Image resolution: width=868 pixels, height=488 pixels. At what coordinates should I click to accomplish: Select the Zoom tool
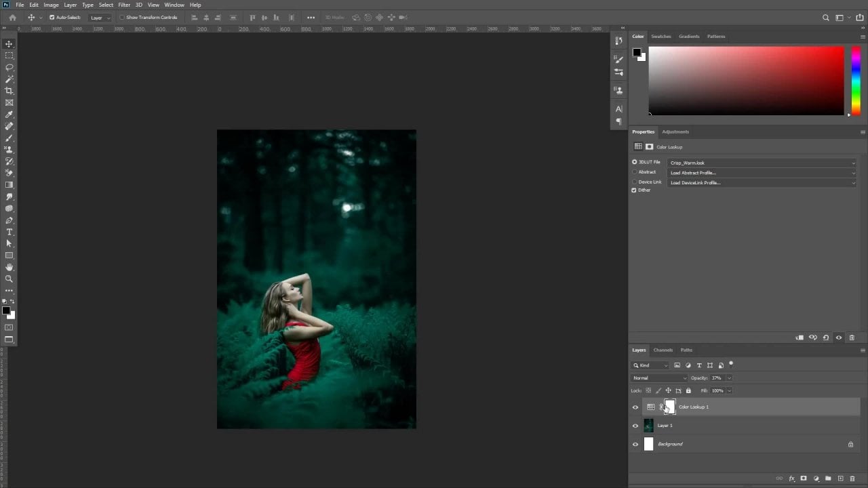click(9, 279)
